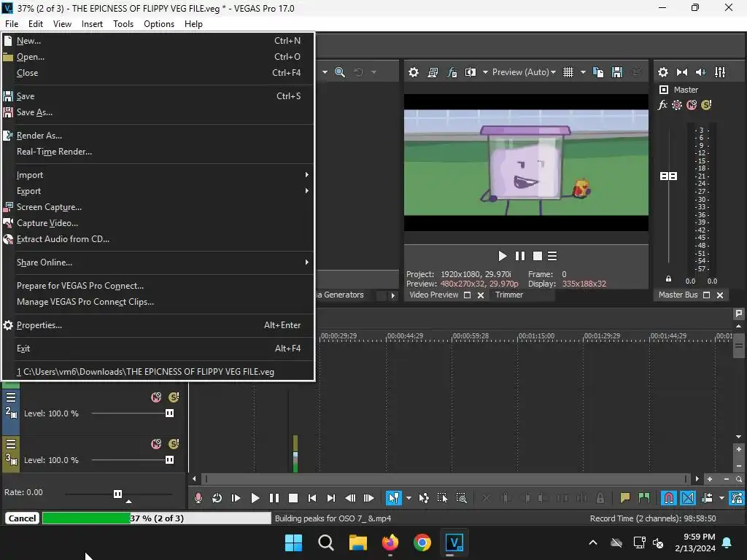The height and width of the screenshot is (560, 747).
Task: Open Master automation settings icon
Action: pyautogui.click(x=677, y=105)
